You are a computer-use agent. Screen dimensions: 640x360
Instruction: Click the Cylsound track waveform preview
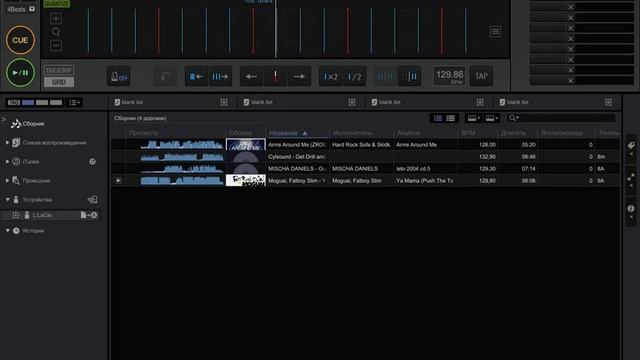[182, 157]
